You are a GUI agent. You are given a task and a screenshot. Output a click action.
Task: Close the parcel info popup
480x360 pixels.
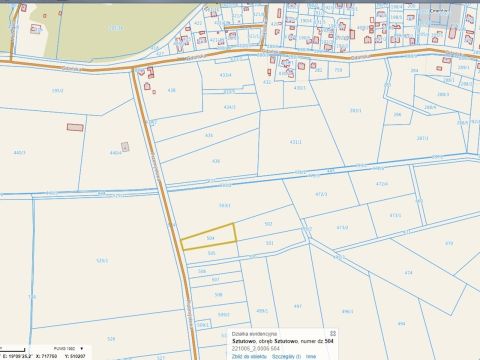pos(332,333)
